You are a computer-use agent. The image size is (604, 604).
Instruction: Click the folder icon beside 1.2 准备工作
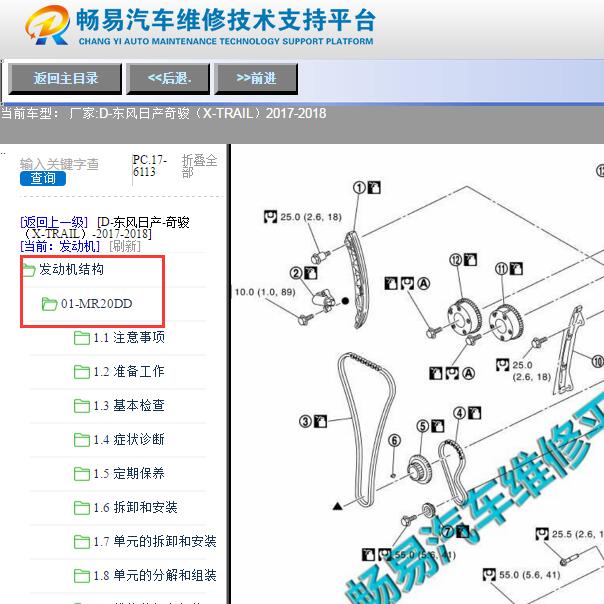tap(81, 372)
